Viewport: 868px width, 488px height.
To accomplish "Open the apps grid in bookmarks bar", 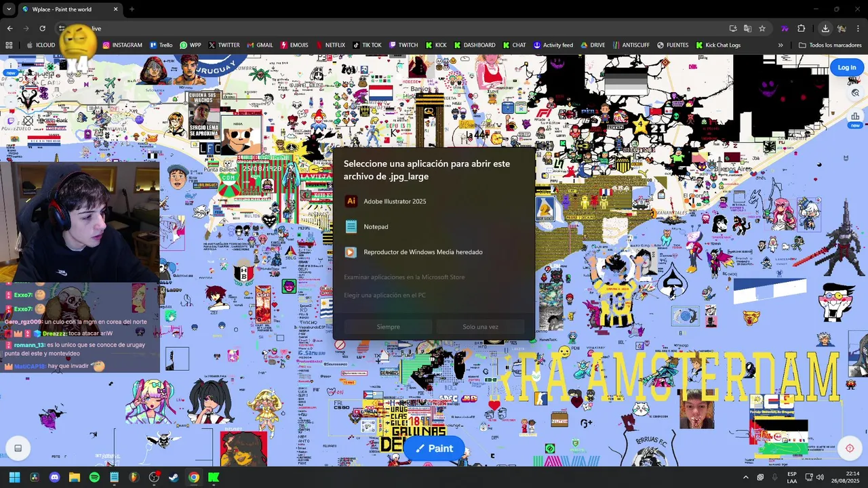I will pos(9,45).
